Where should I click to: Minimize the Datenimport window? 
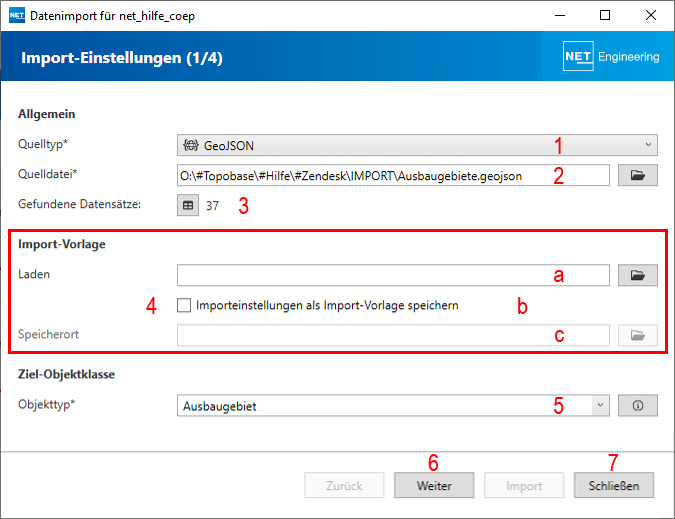click(x=560, y=15)
